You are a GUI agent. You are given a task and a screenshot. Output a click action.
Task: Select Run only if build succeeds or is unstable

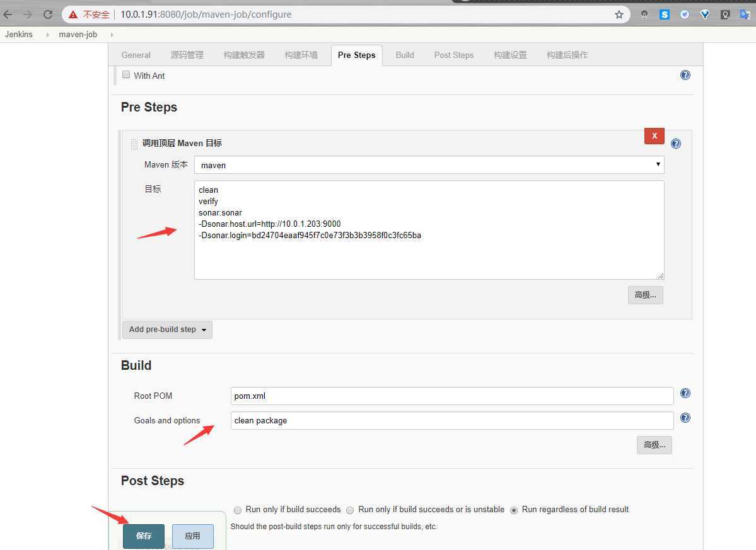click(350, 510)
